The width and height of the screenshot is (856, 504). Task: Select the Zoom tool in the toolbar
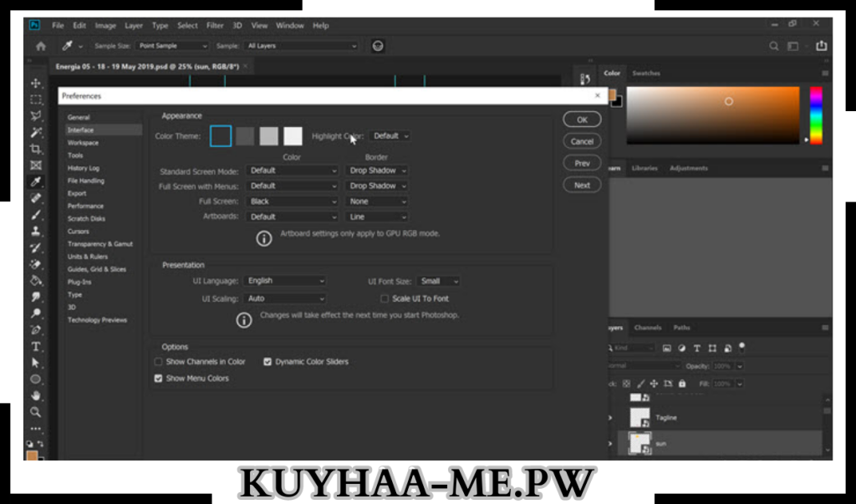(36, 412)
